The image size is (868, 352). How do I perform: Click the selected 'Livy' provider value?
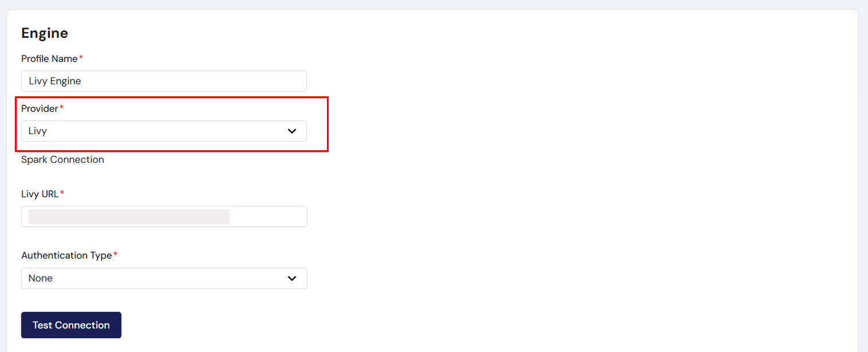point(38,131)
